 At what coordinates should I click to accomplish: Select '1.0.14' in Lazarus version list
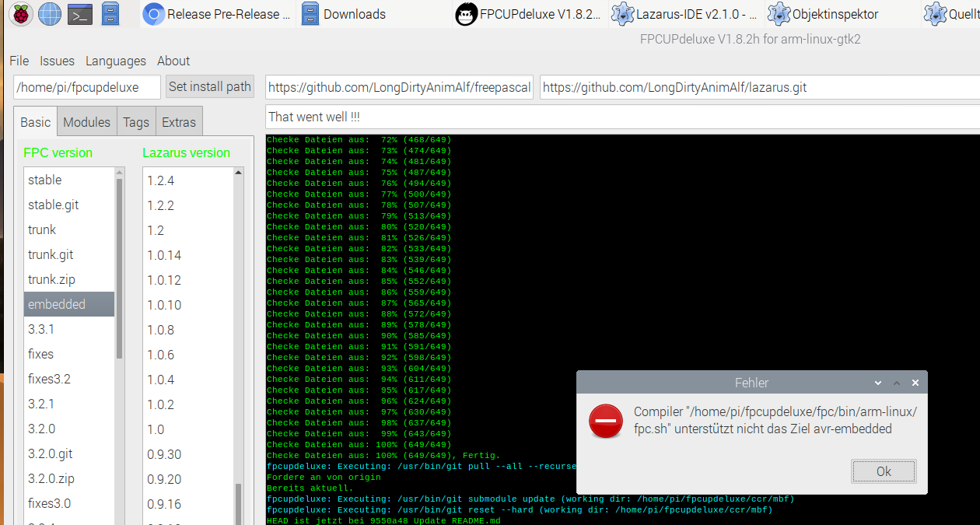pyautogui.click(x=188, y=255)
